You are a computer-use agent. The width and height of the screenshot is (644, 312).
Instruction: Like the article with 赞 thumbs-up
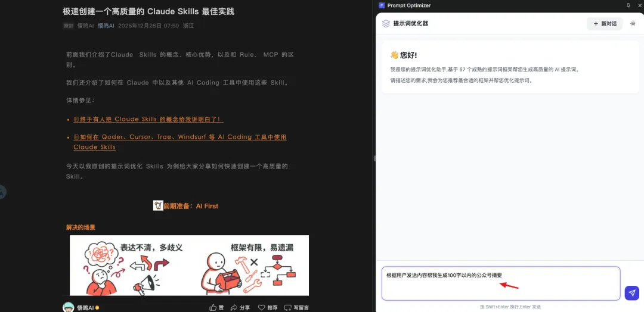[217, 307]
